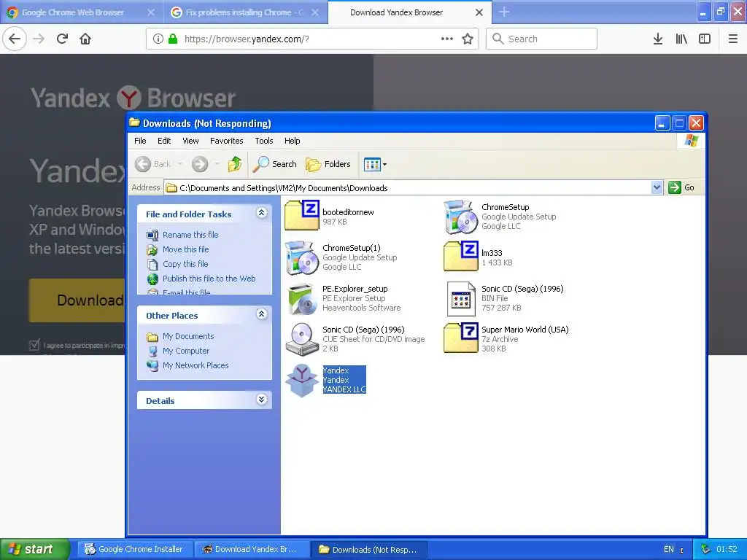Viewport: 747px width, 560px height.
Task: Click Move this file link
Action: pyautogui.click(x=186, y=249)
